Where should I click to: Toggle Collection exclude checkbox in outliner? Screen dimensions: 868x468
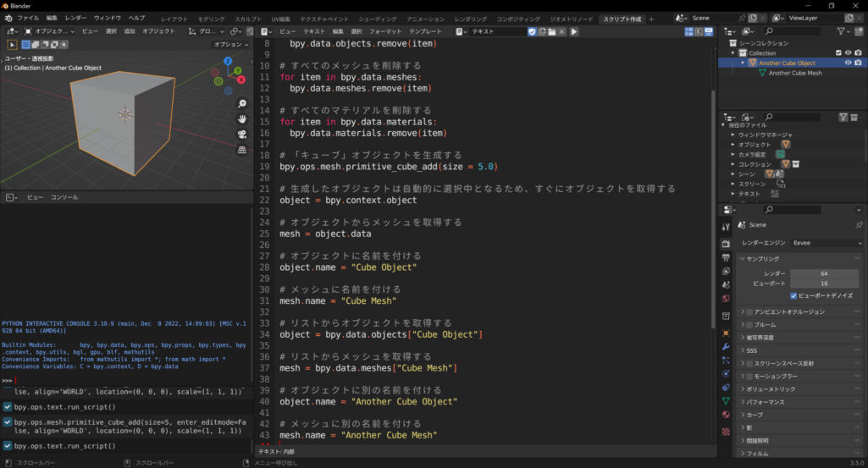[x=838, y=53]
